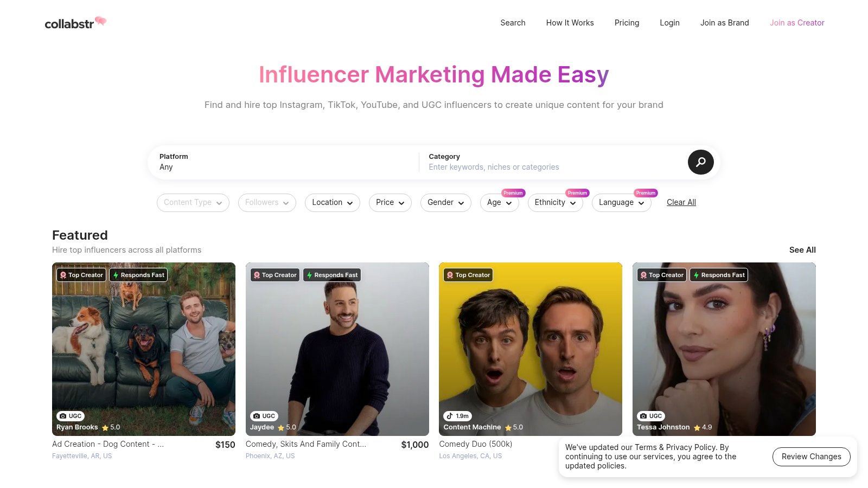Click star rating on Content Machine card
The height and width of the screenshot is (488, 868).
tap(513, 427)
